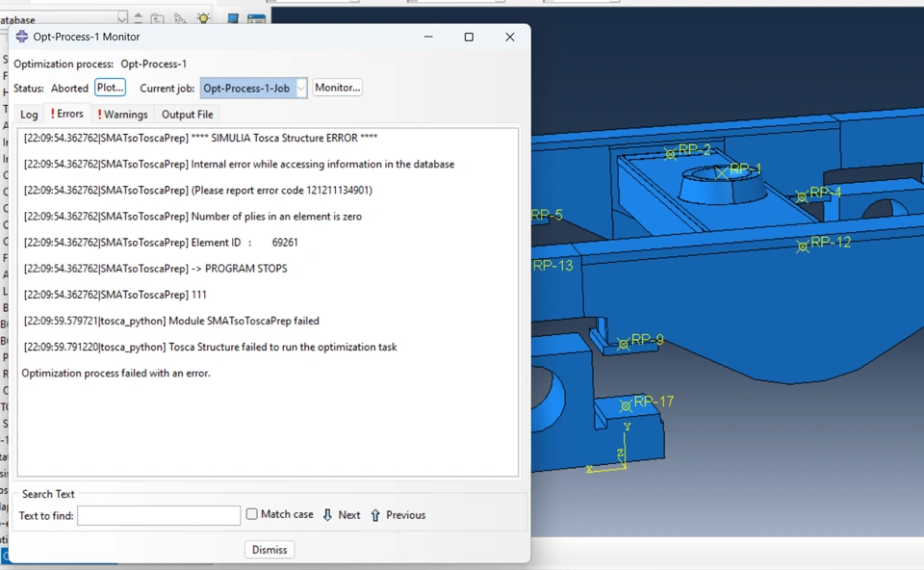The width and height of the screenshot is (924, 570).
Task: Switch to the Output File tab
Action: coord(188,115)
